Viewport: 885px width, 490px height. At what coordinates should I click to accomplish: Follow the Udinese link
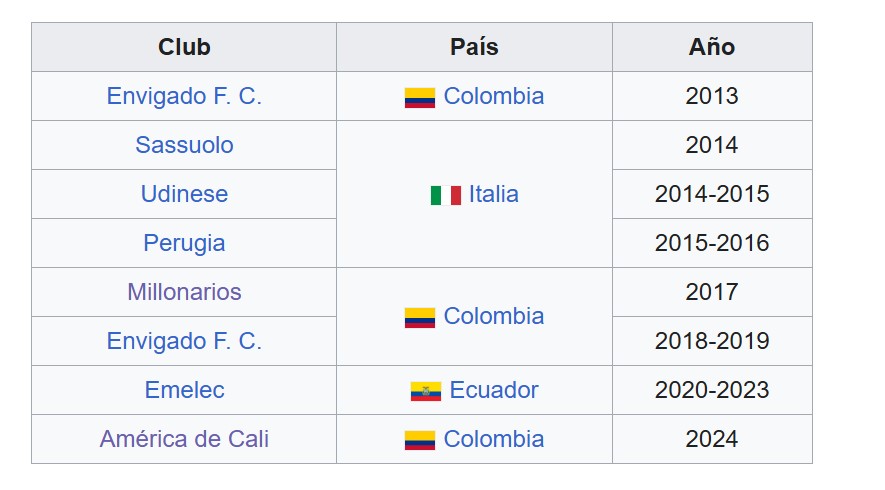click(184, 194)
